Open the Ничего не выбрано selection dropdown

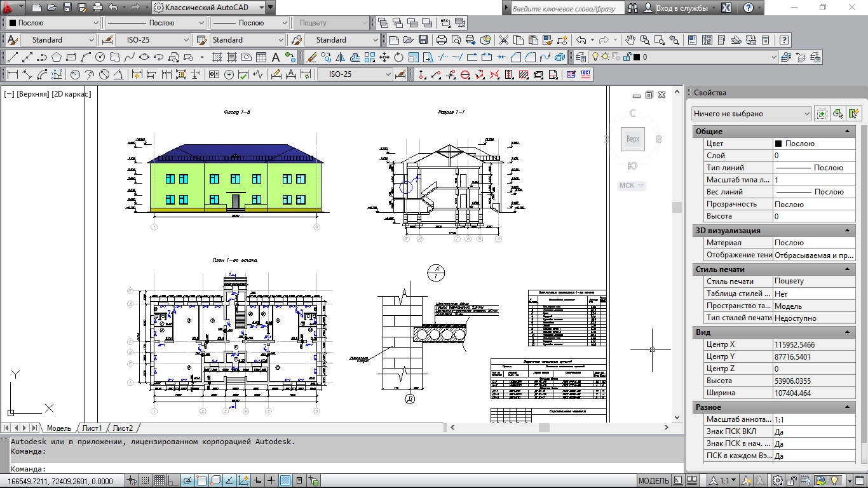pos(752,114)
